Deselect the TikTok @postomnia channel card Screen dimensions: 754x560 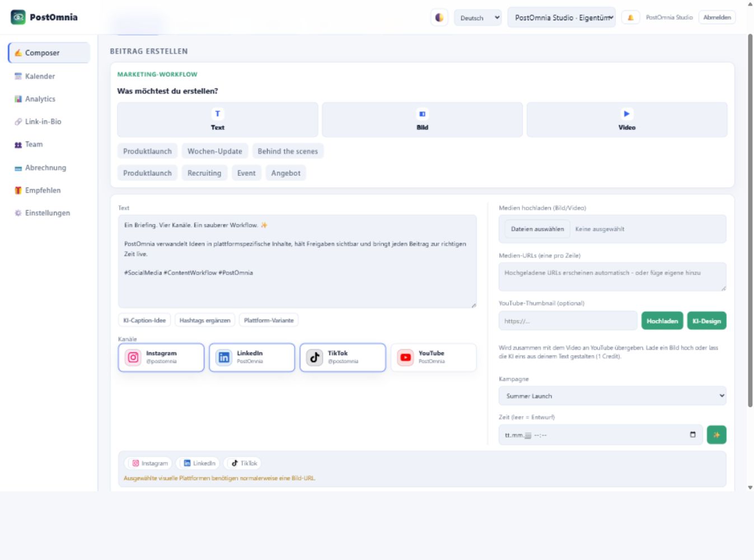343,357
